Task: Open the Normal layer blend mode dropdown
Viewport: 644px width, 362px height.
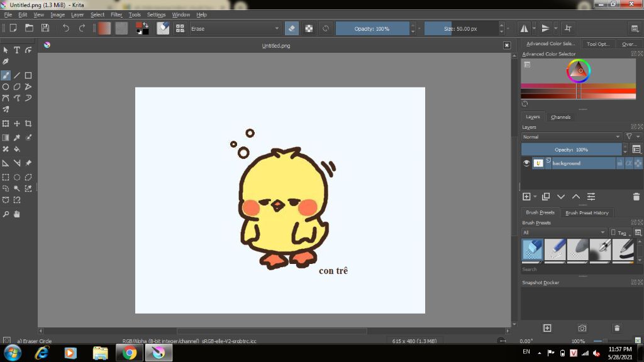Action: click(571, 136)
